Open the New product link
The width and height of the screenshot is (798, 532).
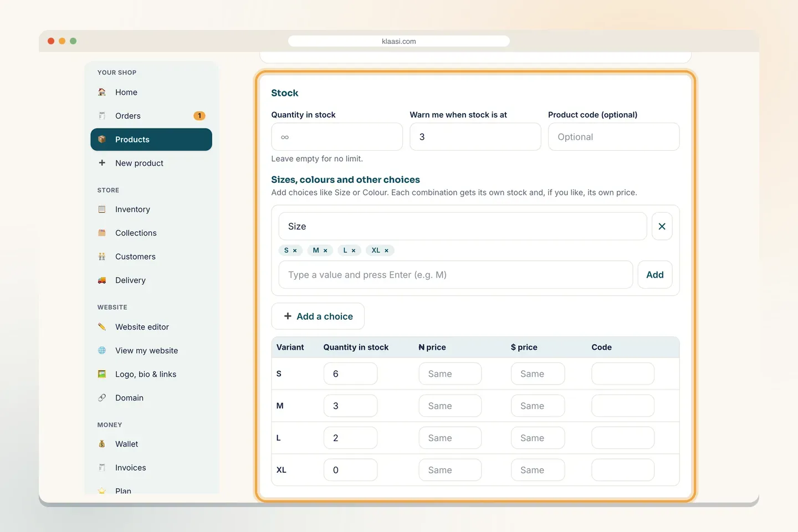tap(151, 163)
